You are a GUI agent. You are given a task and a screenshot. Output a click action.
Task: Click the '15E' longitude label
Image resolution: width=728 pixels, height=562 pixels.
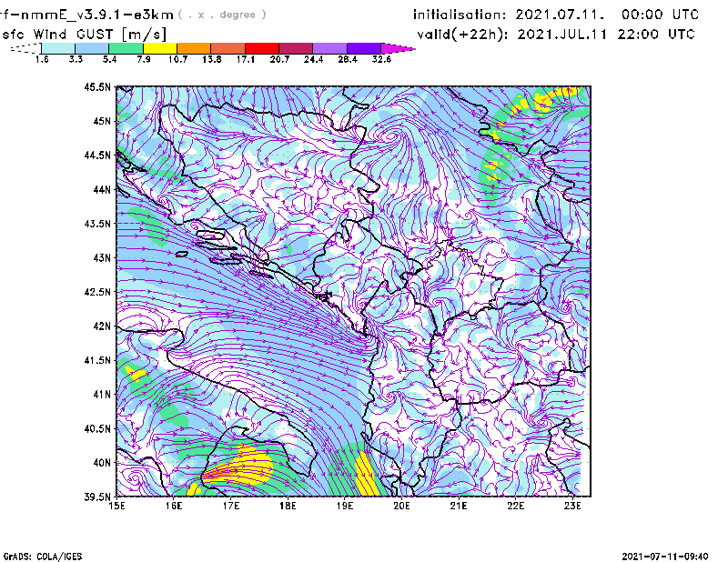[116, 506]
